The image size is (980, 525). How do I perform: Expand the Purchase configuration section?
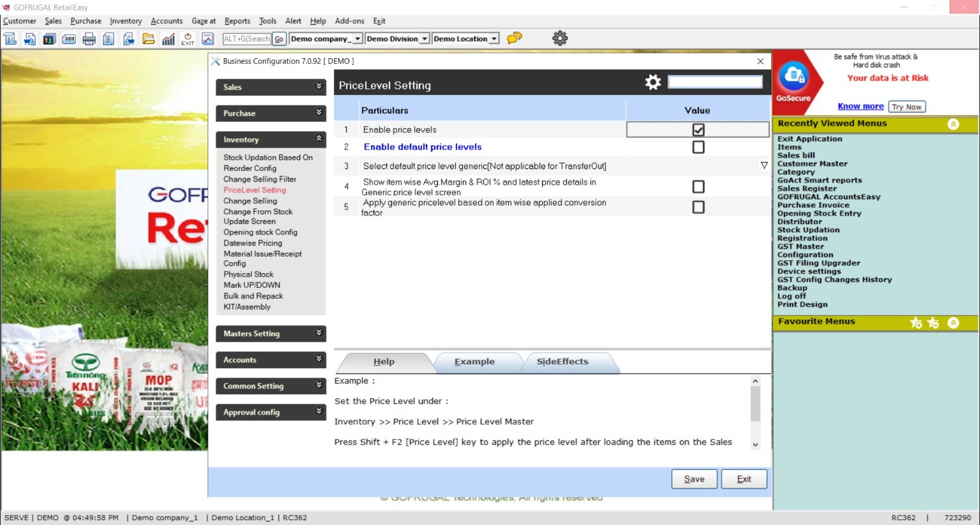(x=271, y=113)
